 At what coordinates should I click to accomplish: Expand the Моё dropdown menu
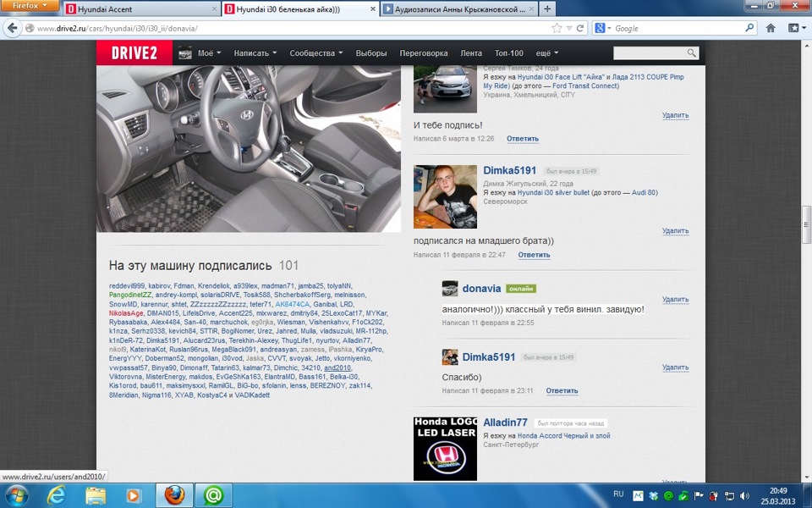click(x=209, y=52)
